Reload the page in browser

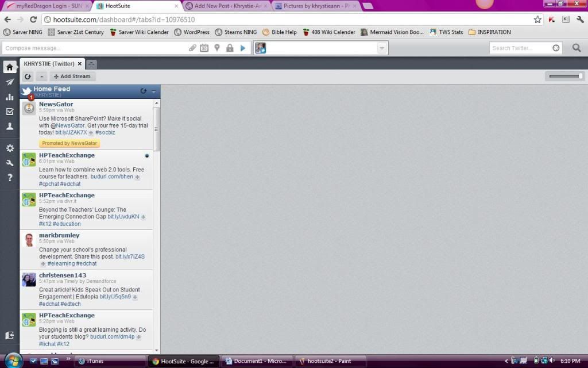[x=33, y=20]
